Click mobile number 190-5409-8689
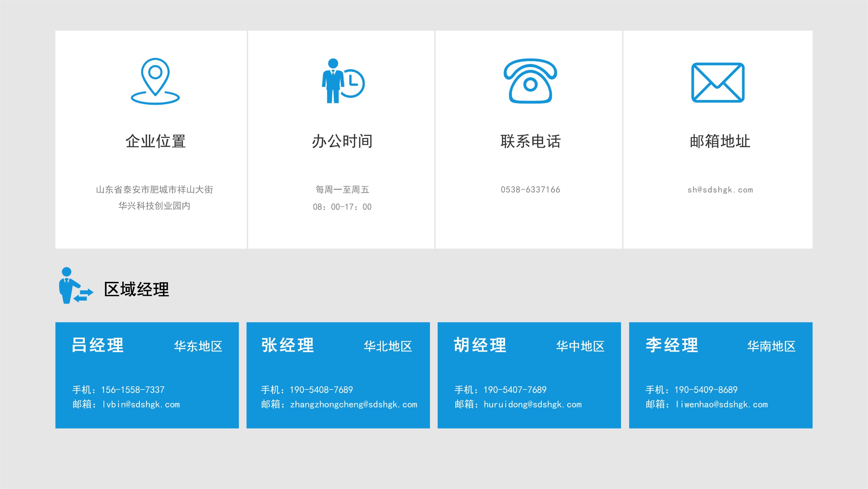This screenshot has width=868, height=489. click(706, 390)
